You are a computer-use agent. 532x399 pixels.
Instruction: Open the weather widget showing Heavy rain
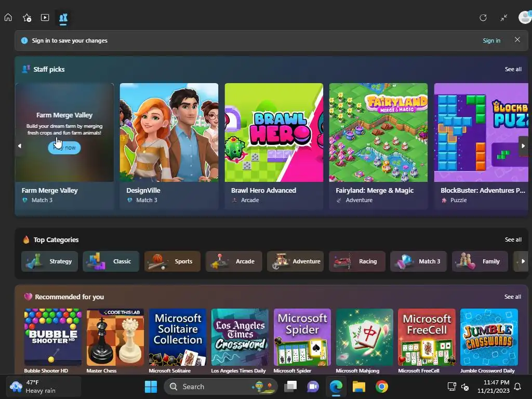click(44, 387)
